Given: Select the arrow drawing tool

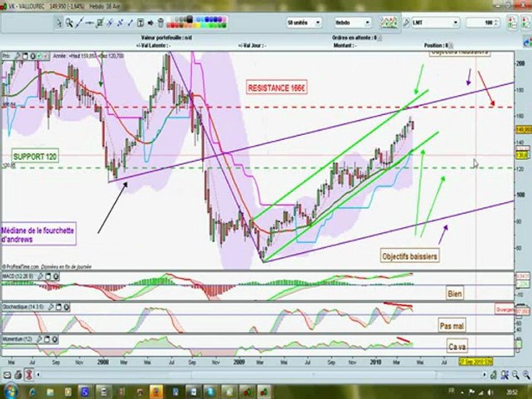Looking at the screenshot, I should pyautogui.click(x=150, y=23).
